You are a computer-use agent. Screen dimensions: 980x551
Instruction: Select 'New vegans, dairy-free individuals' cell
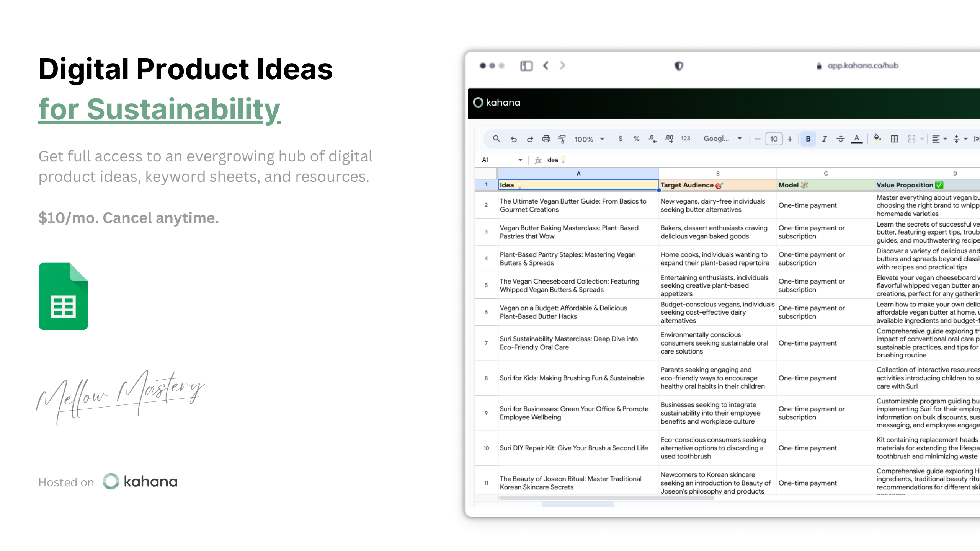point(718,205)
